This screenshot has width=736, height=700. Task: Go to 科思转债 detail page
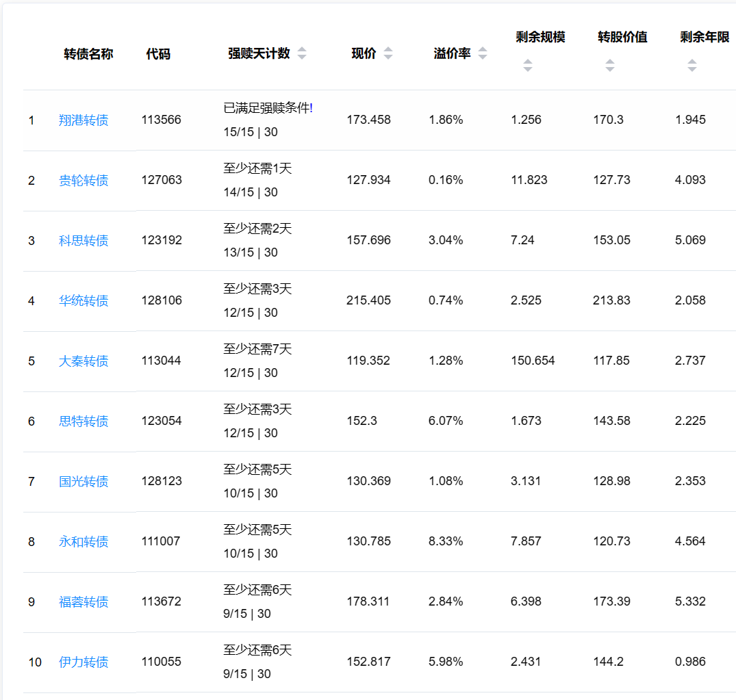click(x=84, y=241)
